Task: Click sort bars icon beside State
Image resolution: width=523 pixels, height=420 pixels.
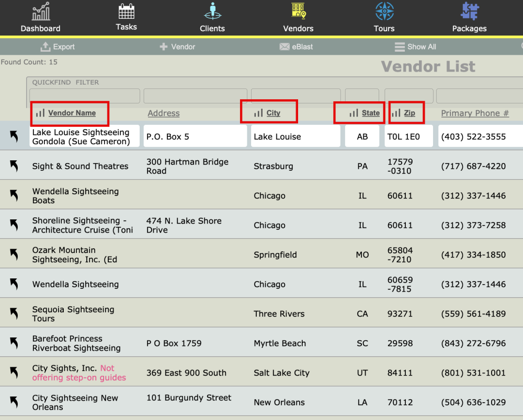Action: coord(354,113)
